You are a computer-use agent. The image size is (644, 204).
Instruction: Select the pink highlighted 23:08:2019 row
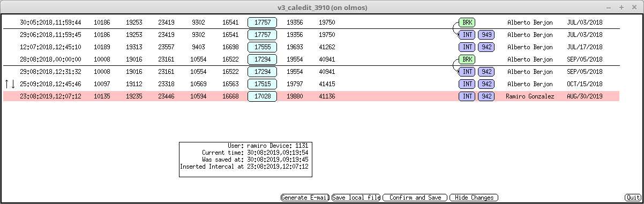pyautogui.click(x=311, y=96)
